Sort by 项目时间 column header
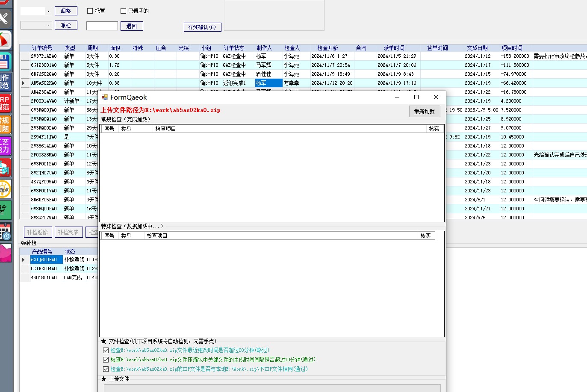Image resolution: width=587 pixels, height=392 pixels. pyautogui.click(x=512, y=48)
